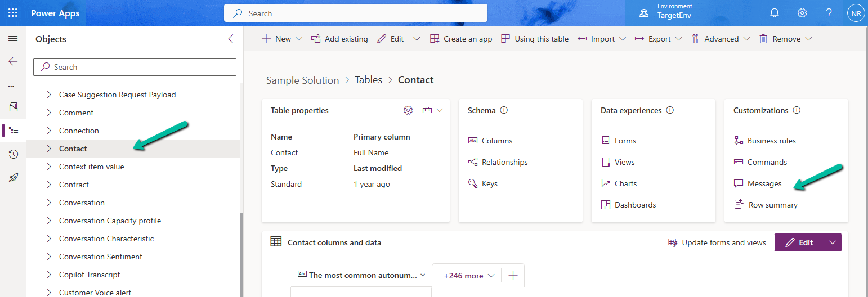This screenshot has width=868, height=297.
Task: Select Copilot Transcript in tree
Action: (90, 274)
